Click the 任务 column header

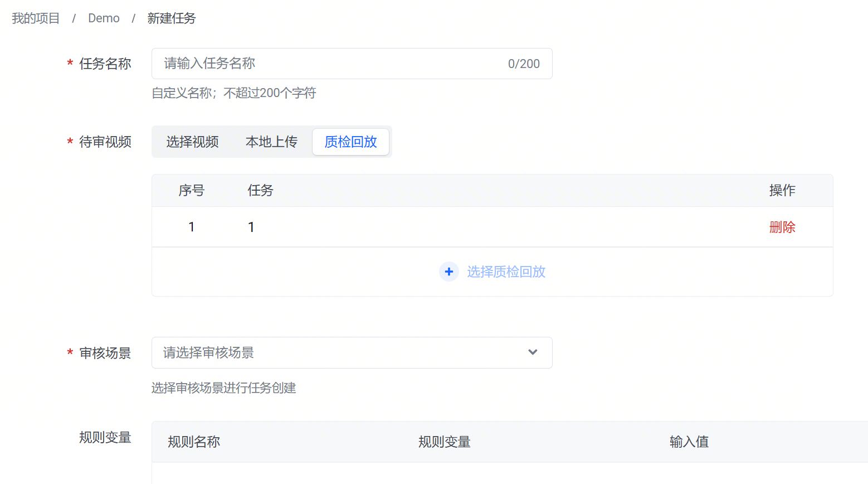pyautogui.click(x=260, y=191)
